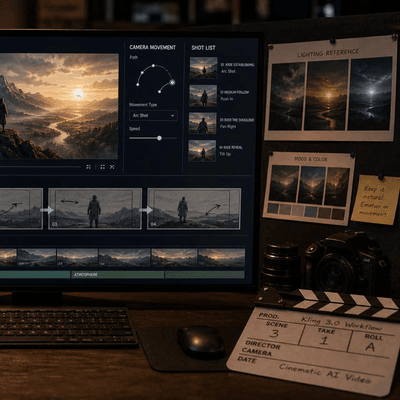Click the 'Arc Shot' label in the shot list
Screen dimensions: 400x400
pyautogui.click(x=228, y=71)
